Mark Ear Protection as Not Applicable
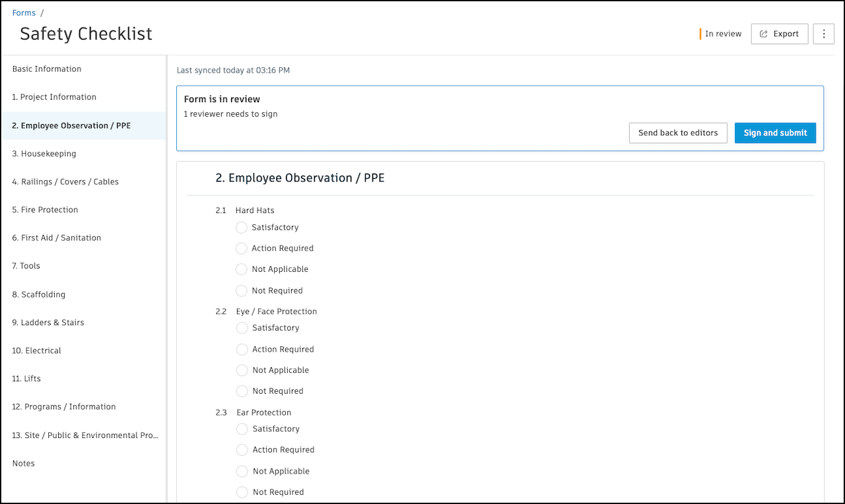Image resolution: width=845 pixels, height=504 pixels. (x=242, y=472)
